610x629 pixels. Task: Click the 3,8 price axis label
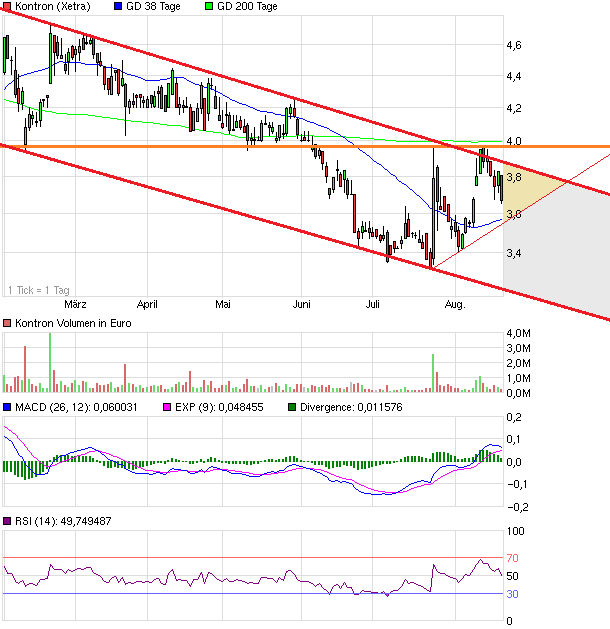coord(514,177)
